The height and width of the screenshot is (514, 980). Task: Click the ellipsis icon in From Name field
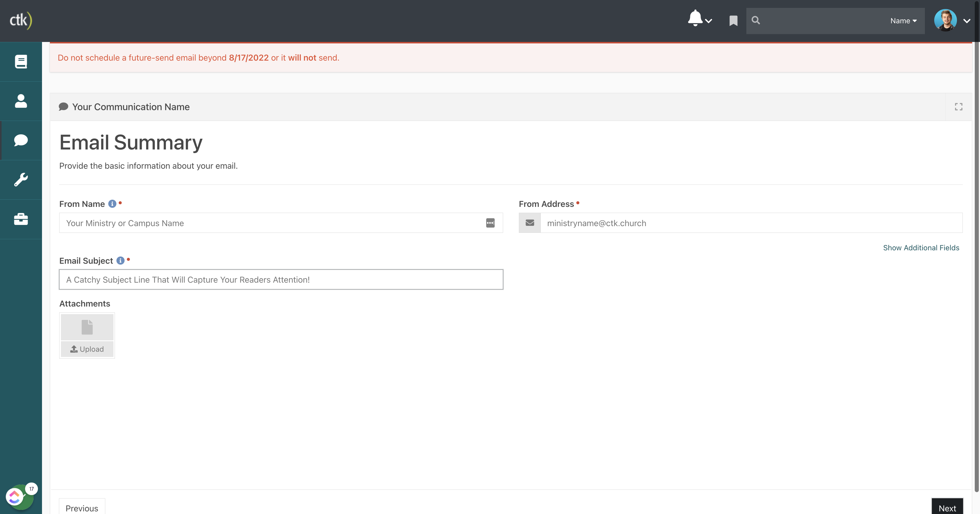pyautogui.click(x=490, y=223)
